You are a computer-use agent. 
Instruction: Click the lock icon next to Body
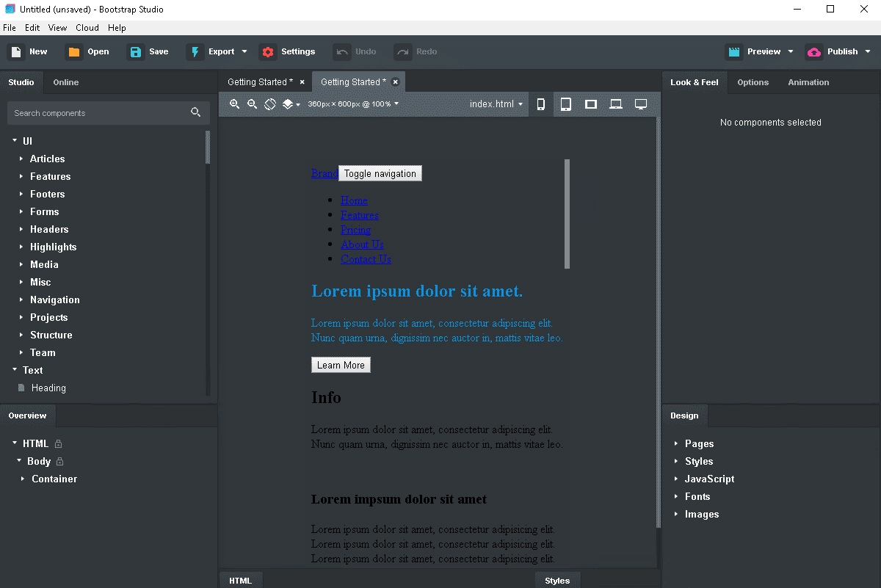(60, 462)
